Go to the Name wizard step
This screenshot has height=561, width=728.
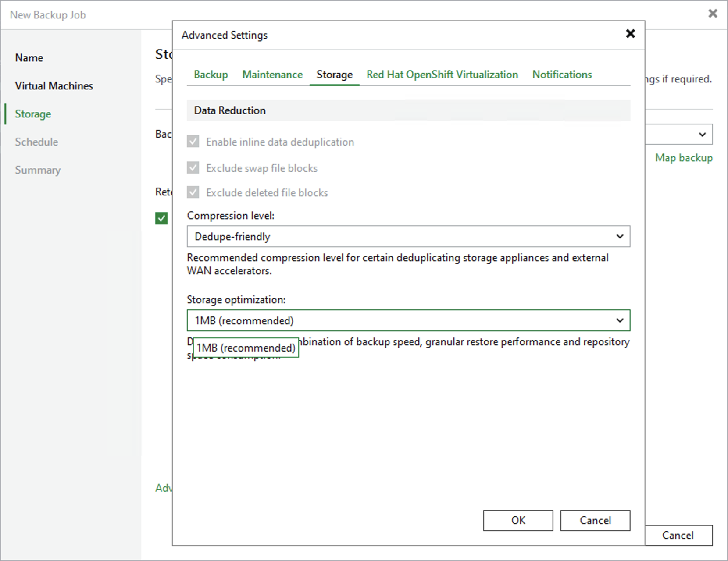29,58
